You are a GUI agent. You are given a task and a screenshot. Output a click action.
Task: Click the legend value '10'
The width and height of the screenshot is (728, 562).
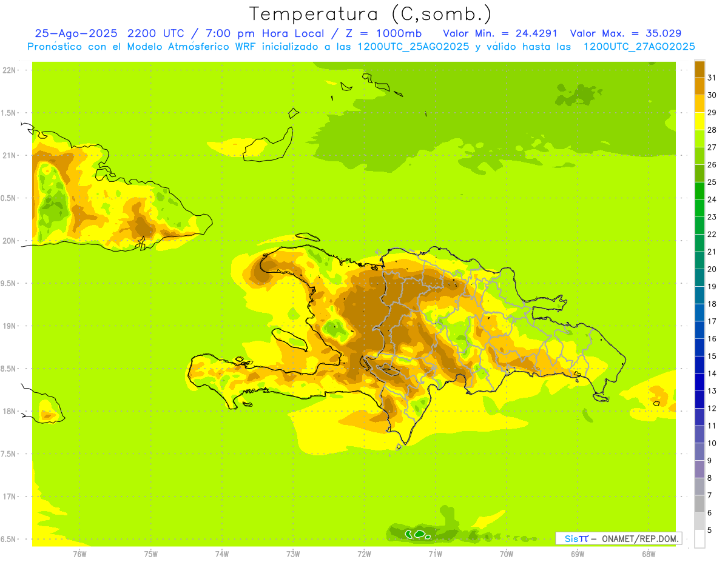[x=712, y=443]
